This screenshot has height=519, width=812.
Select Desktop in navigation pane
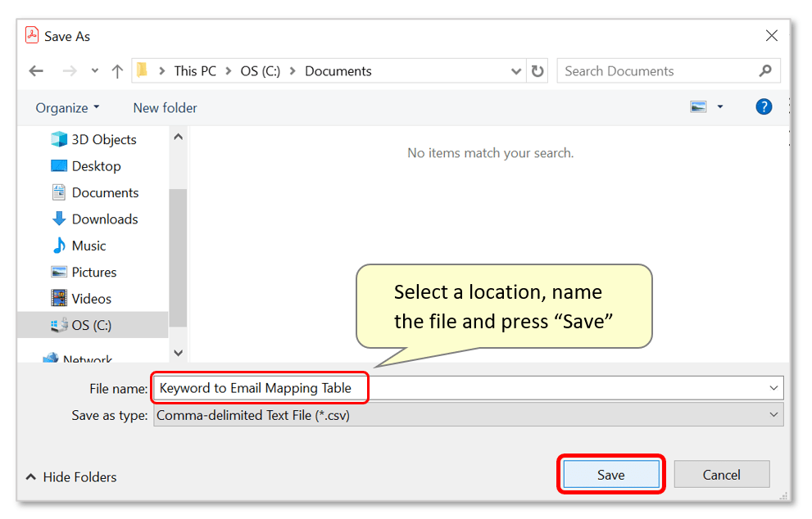coord(86,166)
